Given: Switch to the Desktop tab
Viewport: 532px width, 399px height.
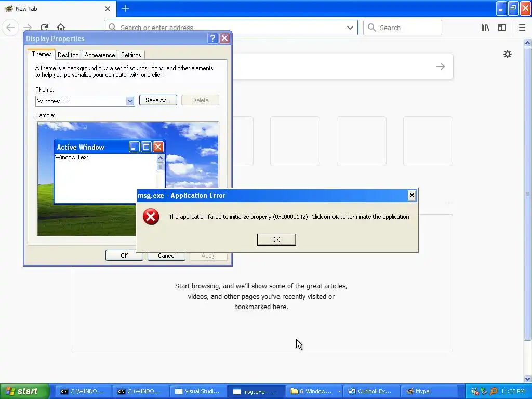Looking at the screenshot, I should click(x=68, y=55).
